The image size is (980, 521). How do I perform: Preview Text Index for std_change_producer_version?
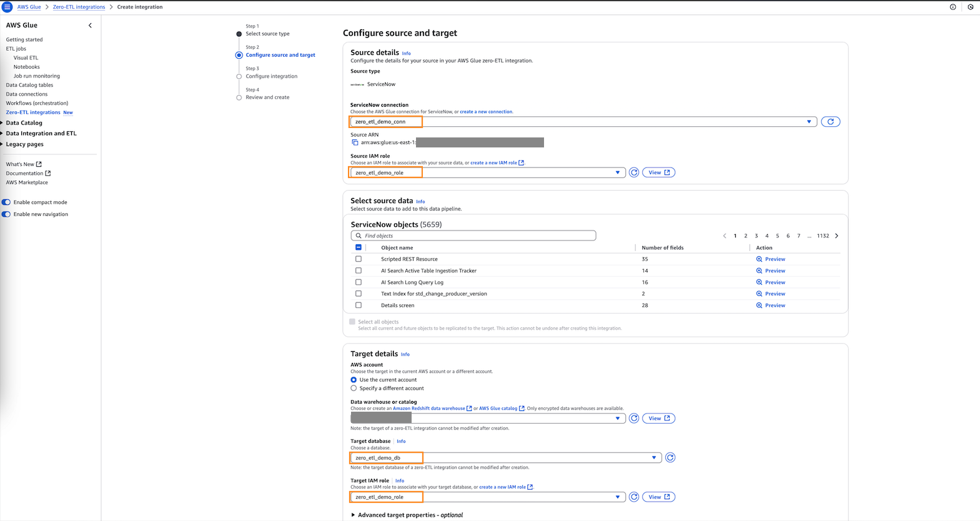771,294
